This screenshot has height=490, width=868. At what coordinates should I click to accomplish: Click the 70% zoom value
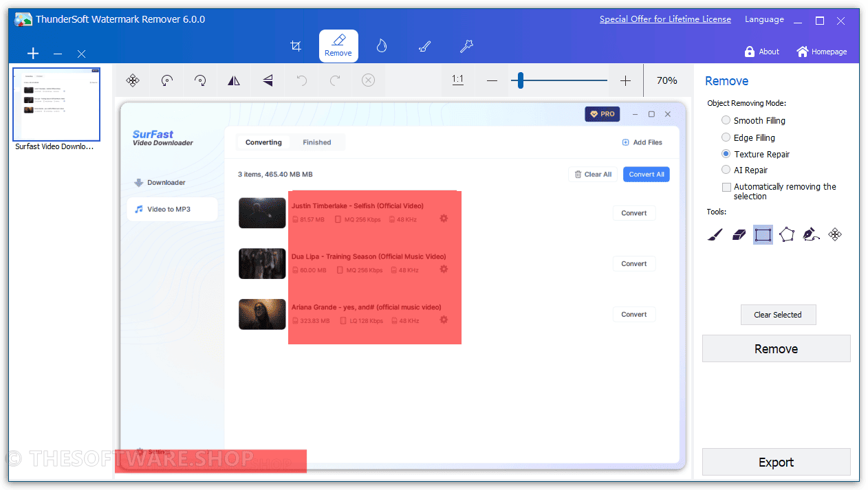tap(666, 80)
